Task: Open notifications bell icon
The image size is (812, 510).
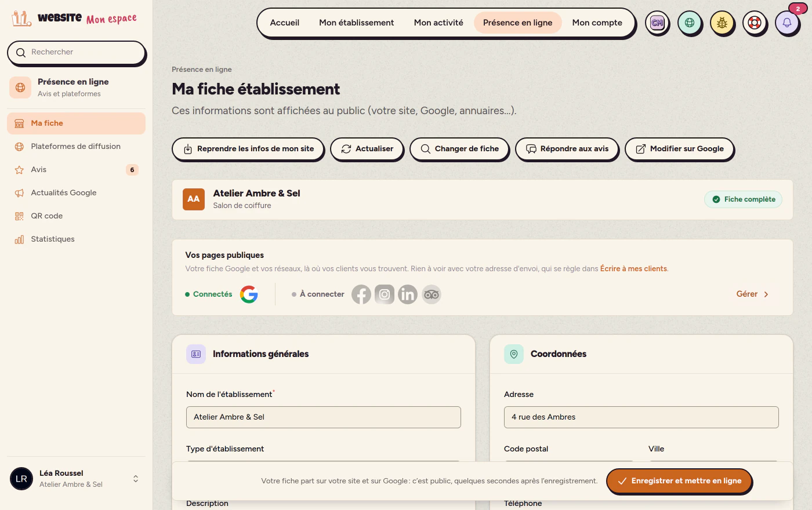Action: pos(787,23)
